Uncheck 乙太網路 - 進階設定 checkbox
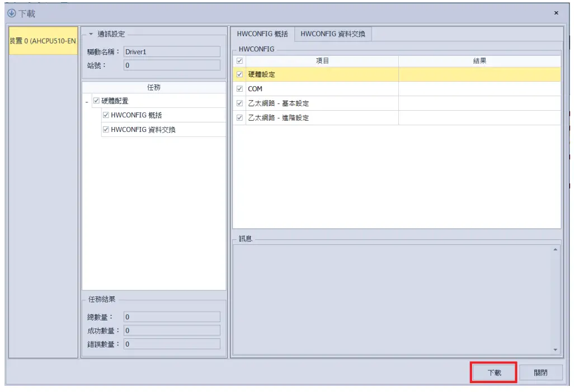Image resolution: width=574 pixels, height=392 pixels. tap(239, 117)
